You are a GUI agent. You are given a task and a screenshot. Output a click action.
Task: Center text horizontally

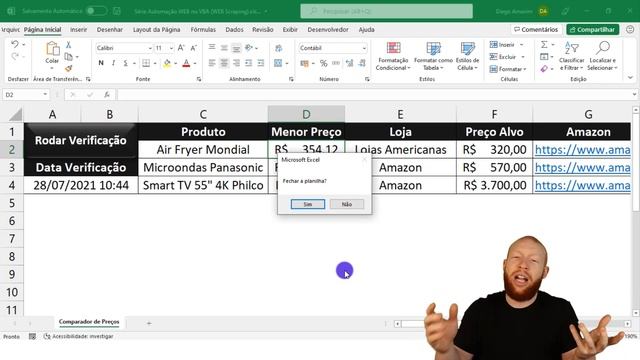[224, 63]
